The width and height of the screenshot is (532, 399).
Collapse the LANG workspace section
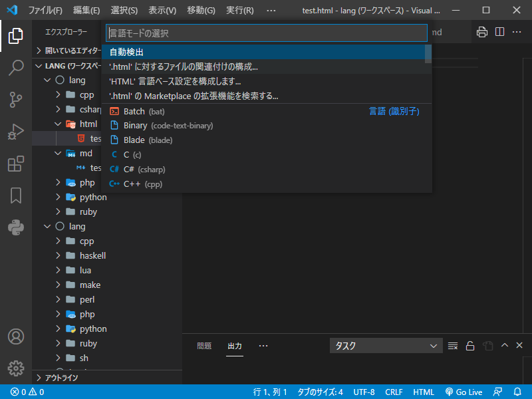point(67,66)
